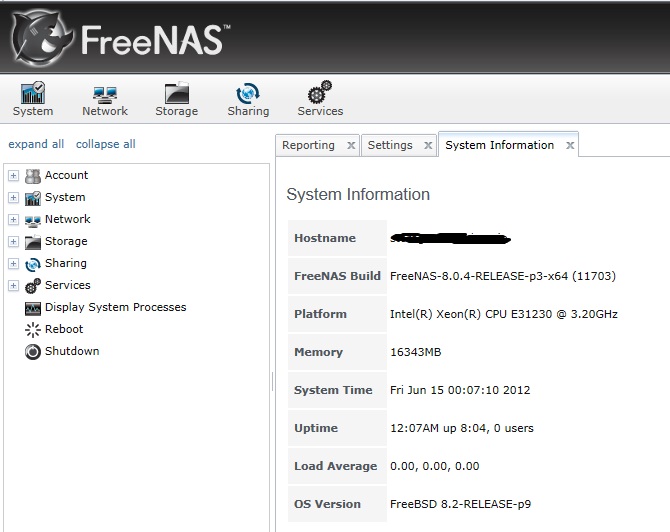The width and height of the screenshot is (670, 532).
Task: Click the Display System Processes icon
Action: pos(33,308)
